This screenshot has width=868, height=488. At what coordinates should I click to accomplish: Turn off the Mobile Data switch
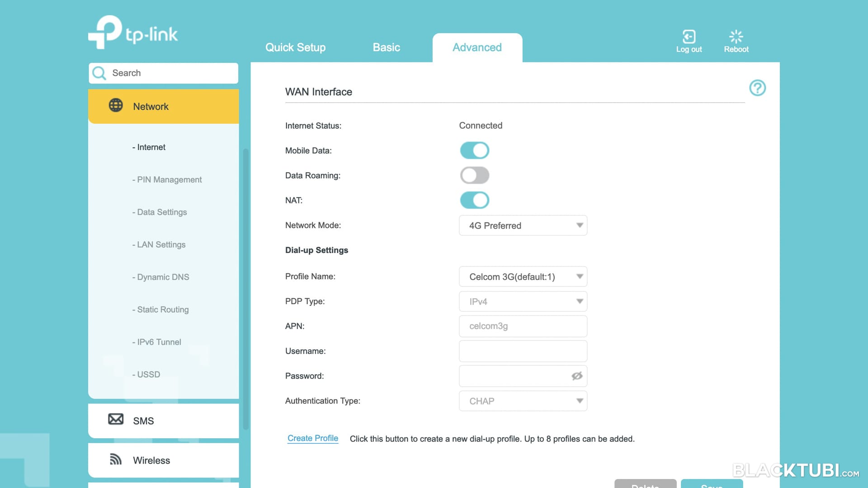pos(474,150)
